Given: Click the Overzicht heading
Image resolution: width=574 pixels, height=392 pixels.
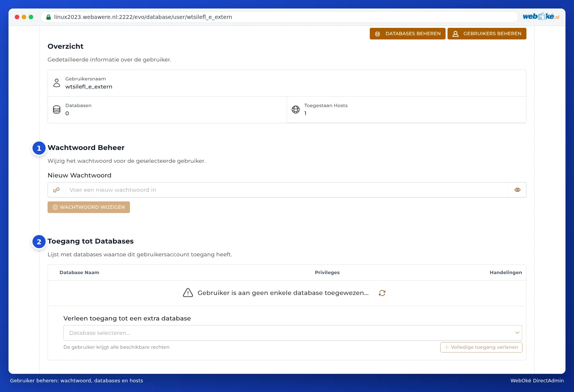Looking at the screenshot, I should [x=65, y=46].
